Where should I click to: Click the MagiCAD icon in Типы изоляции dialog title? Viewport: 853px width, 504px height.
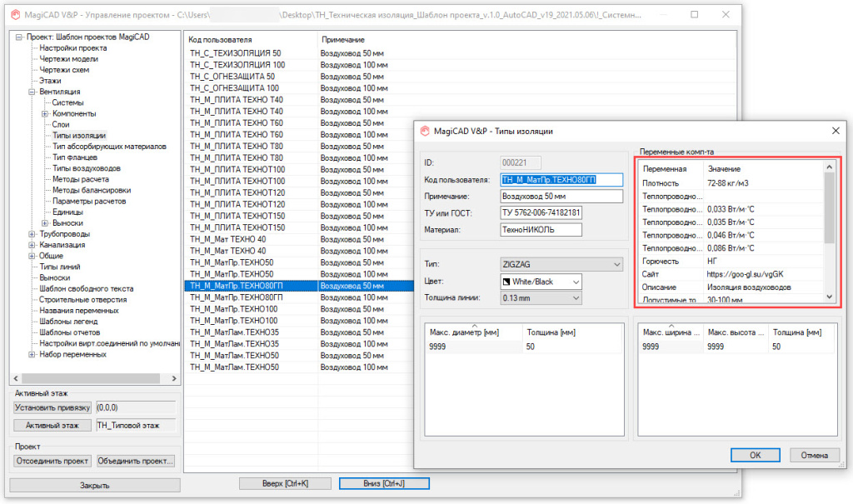click(425, 131)
